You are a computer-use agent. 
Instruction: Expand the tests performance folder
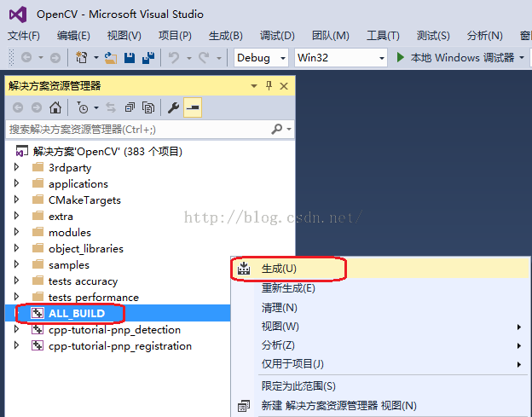[16, 297]
